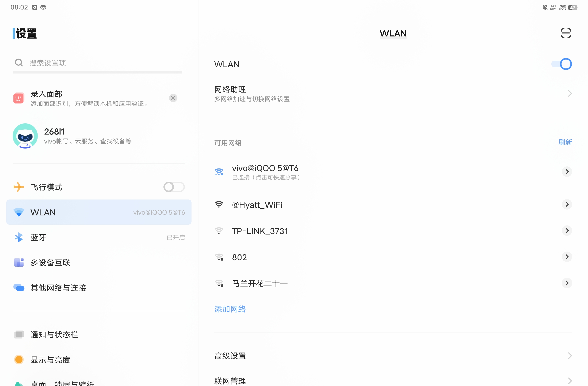Expand 联网管理 chevron arrow
Viewport: 588px width, 386px height.
(x=570, y=381)
